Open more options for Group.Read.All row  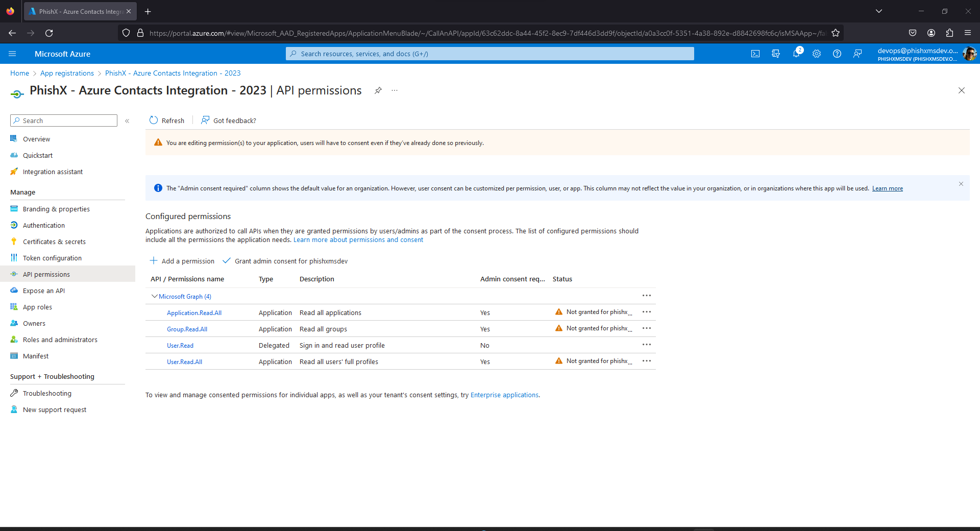(x=647, y=328)
